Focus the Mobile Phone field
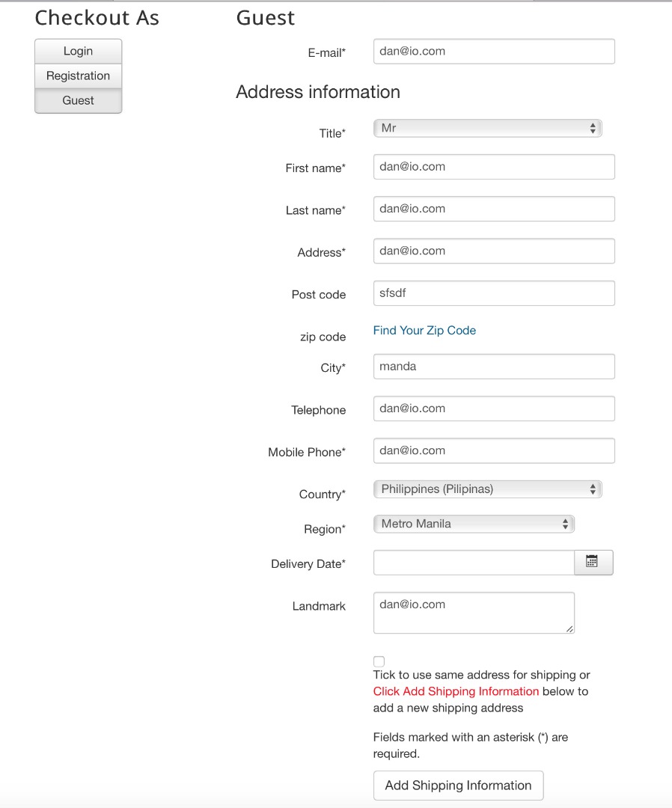 click(494, 450)
